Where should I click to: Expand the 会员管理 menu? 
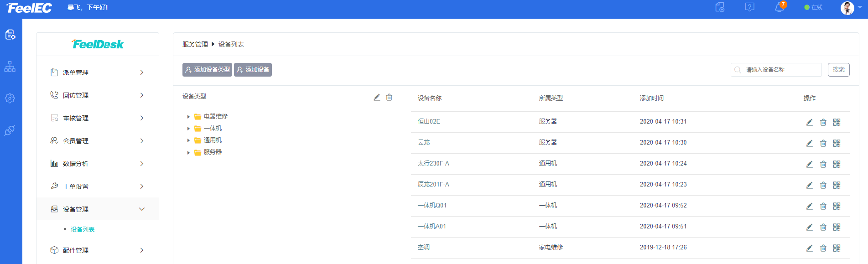pyautogui.click(x=98, y=141)
